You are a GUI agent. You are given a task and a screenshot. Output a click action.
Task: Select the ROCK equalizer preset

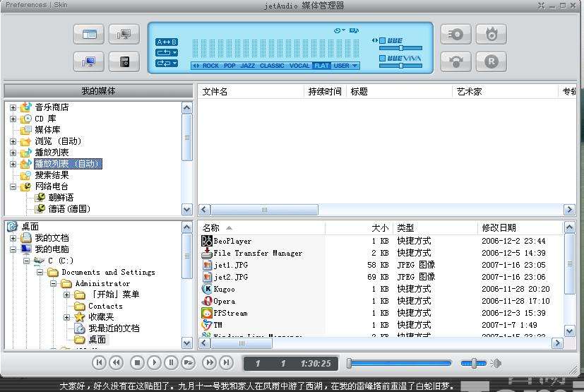[x=210, y=66]
